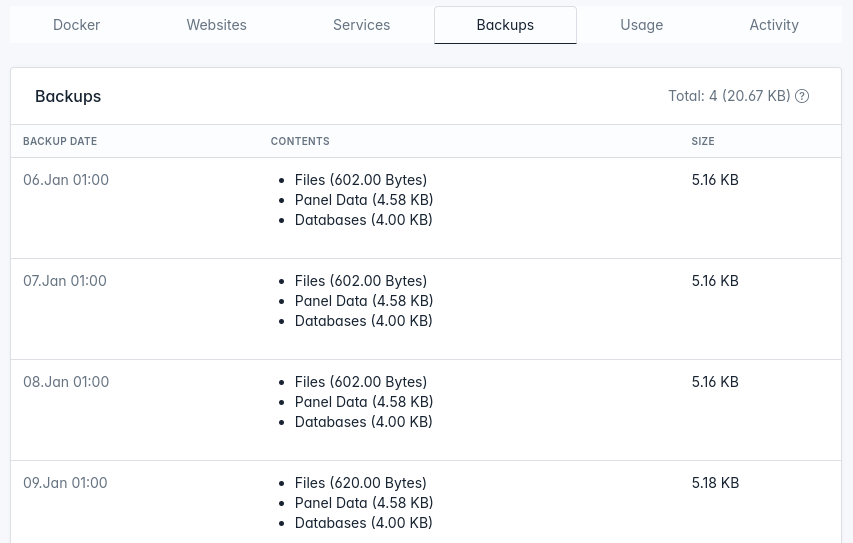Click the Backup Date column header
The width and height of the screenshot is (853, 543).
coord(60,141)
